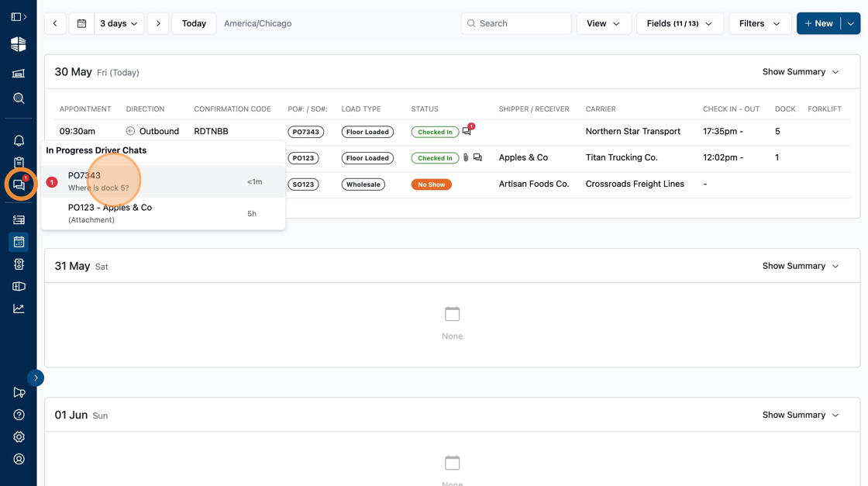Viewport: 868px width, 486px height.
Task: Click the SO123 tag pill
Action: (x=303, y=184)
